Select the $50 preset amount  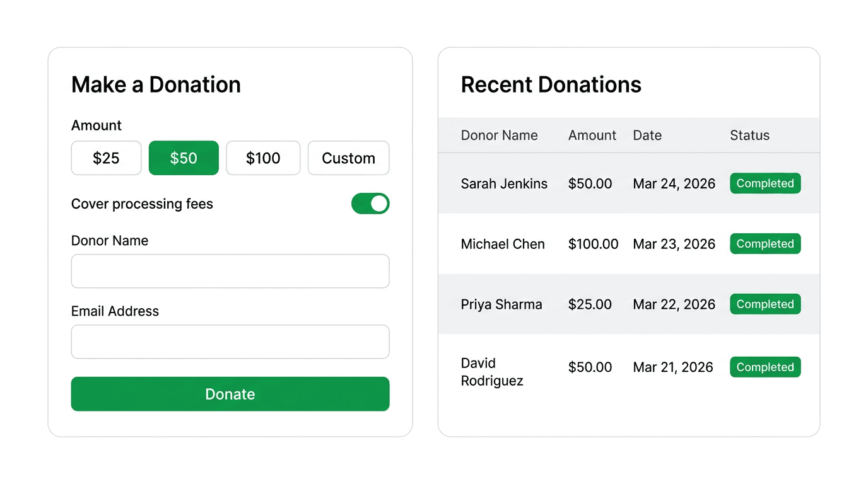pyautogui.click(x=184, y=158)
